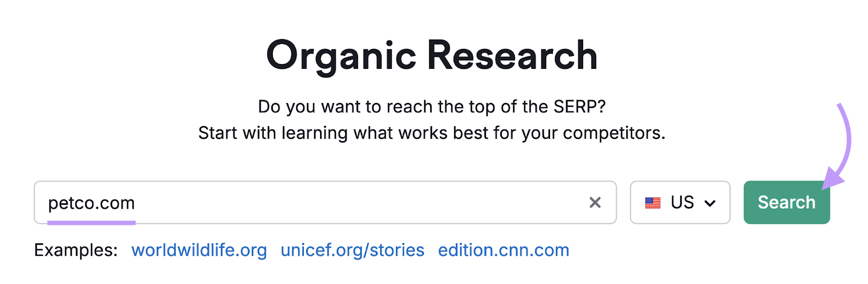Click the "reach the top of the SERP" line
868x284 pixels.
[x=432, y=107]
